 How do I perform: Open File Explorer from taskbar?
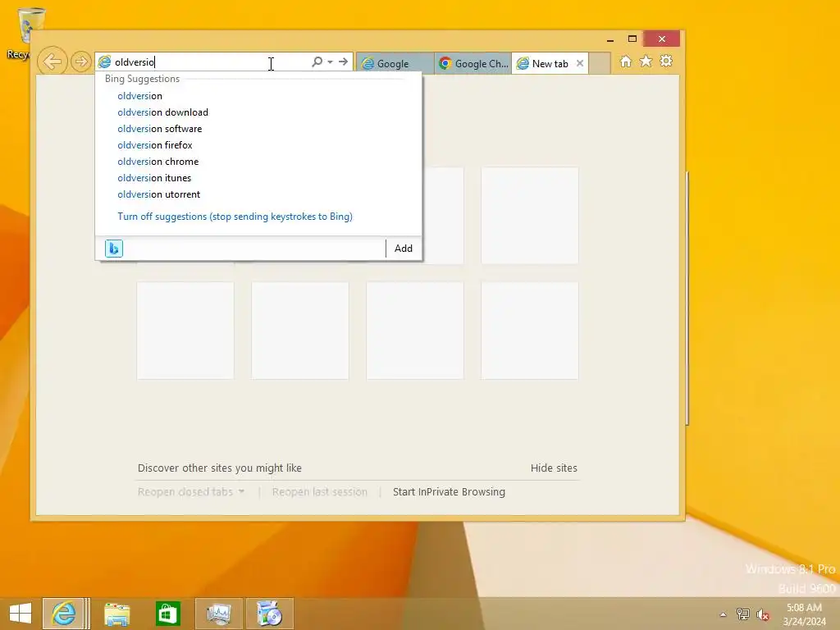point(116,614)
